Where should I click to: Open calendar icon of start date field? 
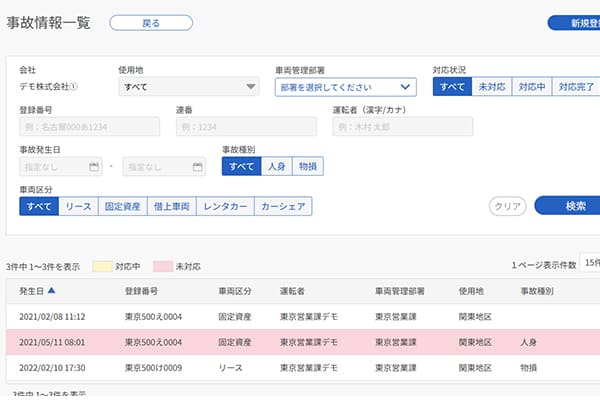pyautogui.click(x=94, y=167)
